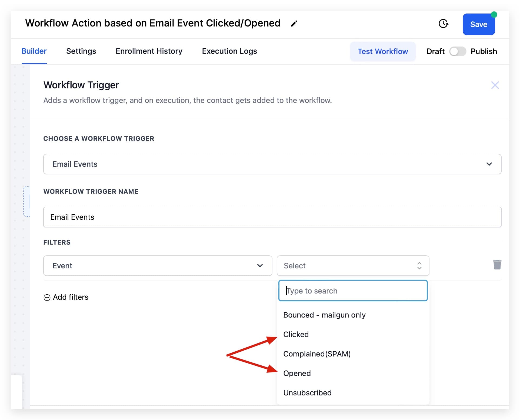Click the Save button
The height and width of the screenshot is (420, 520).
pyautogui.click(x=478, y=24)
